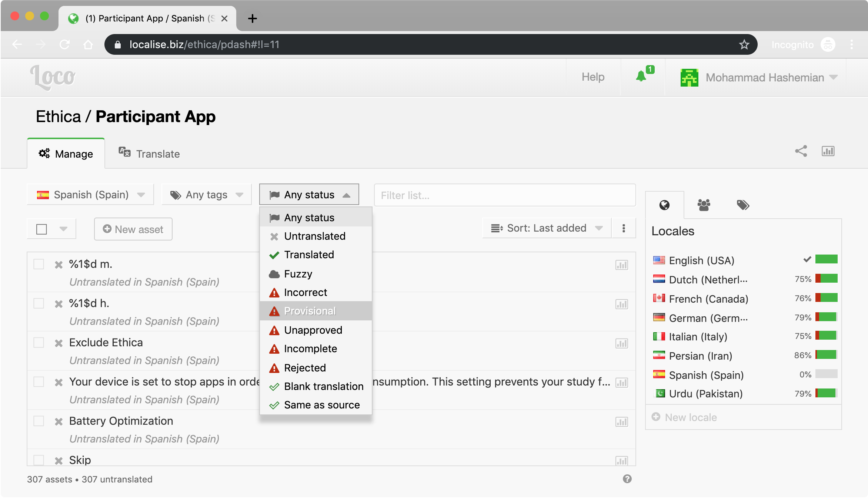Open the share icon near the tabs
The image size is (868, 498).
click(801, 151)
